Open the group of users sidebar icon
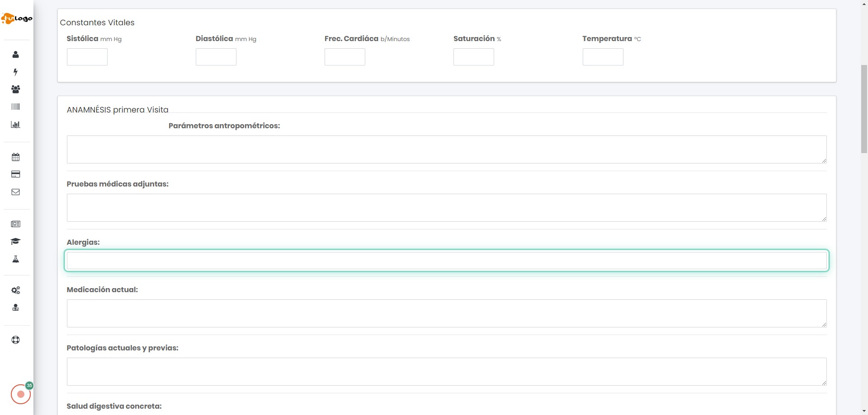This screenshot has height=415, width=868. [x=16, y=89]
